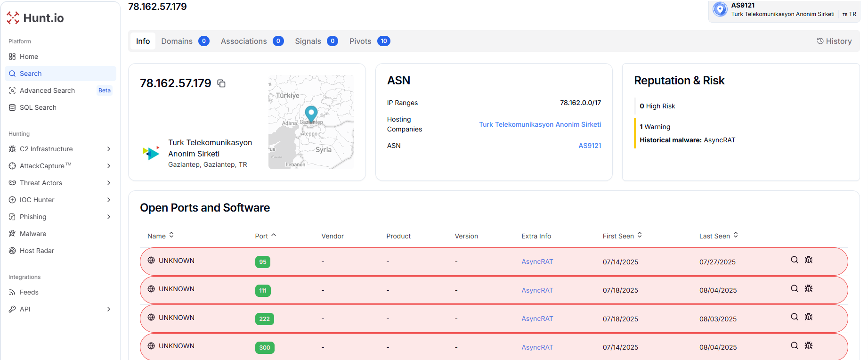The image size is (868, 360).
Task: Click the Beta badge next to Advanced Search
Action: point(105,90)
